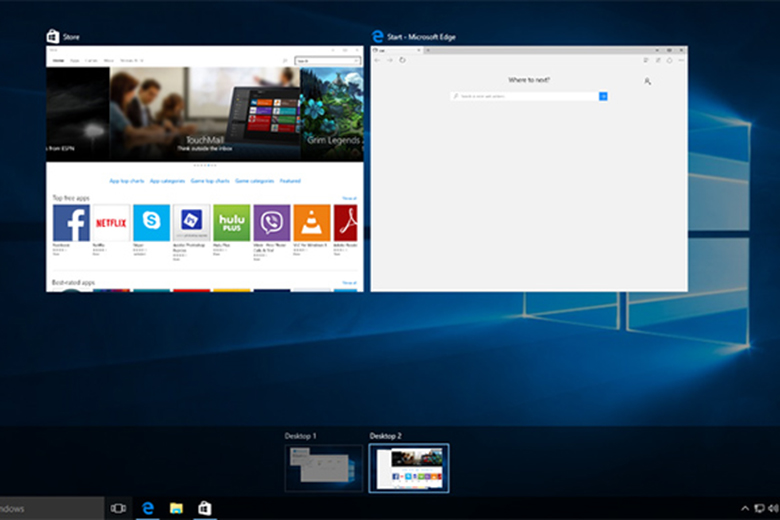Open the Game categories link
Screen dimensions: 780x520
[x=254, y=181]
